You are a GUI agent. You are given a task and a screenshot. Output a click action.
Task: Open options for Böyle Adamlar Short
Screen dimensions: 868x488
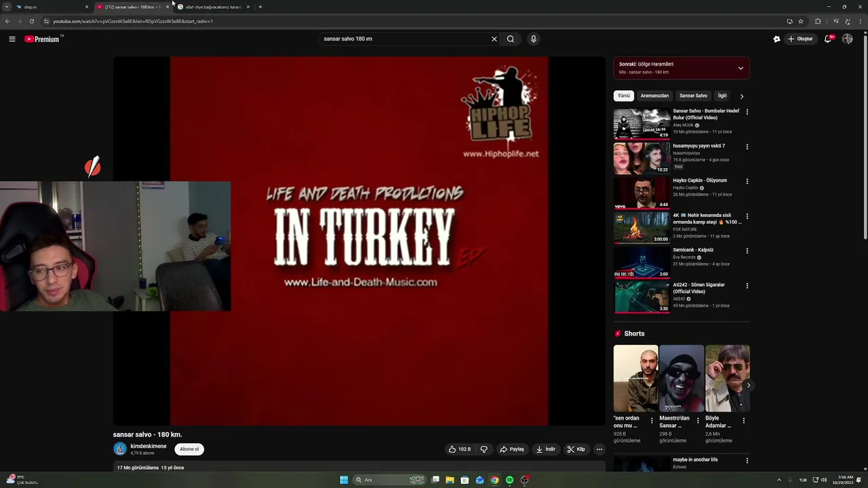pyautogui.click(x=743, y=421)
